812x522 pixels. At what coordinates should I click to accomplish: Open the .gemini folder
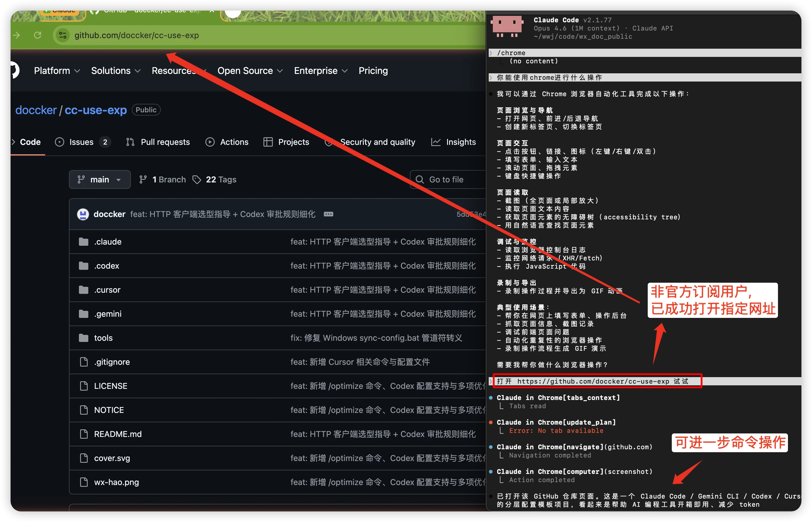click(108, 314)
